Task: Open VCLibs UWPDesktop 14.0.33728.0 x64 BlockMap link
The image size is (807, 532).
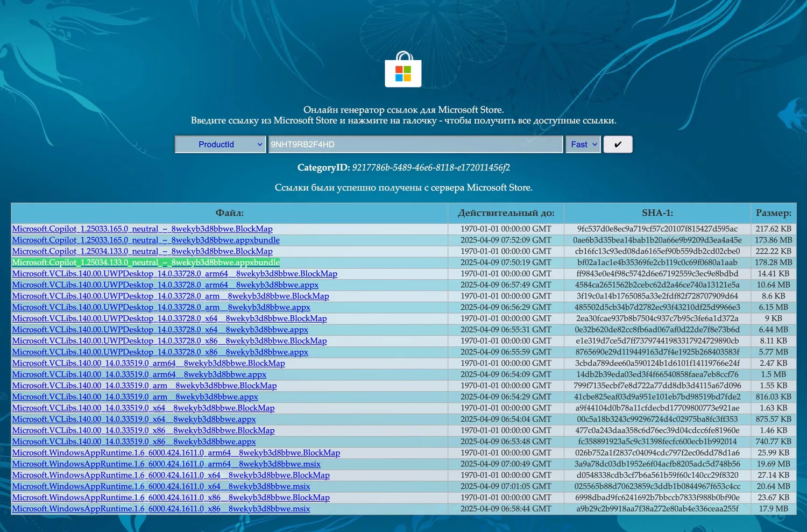Action: (x=169, y=318)
